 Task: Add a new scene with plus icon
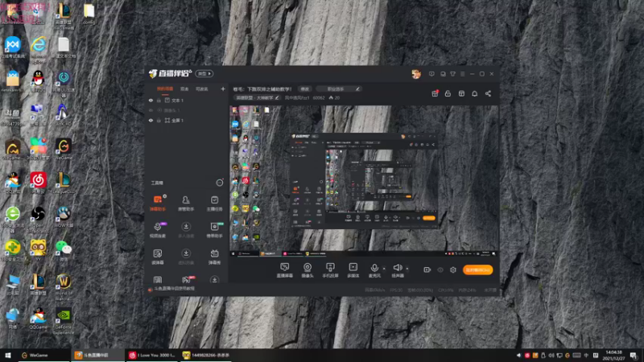click(223, 88)
